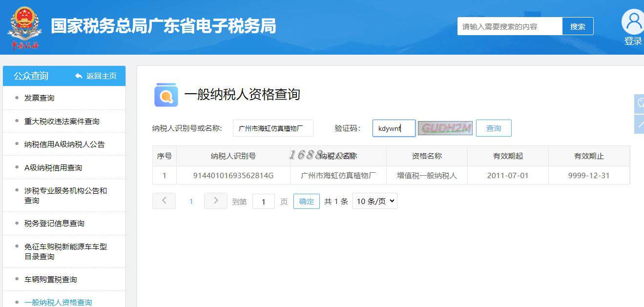
Task: Click the return arrow icon beside 返回主页
Action: pyautogui.click(x=79, y=76)
